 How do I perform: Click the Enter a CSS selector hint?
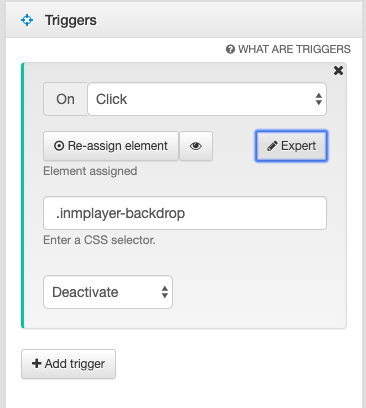tap(99, 240)
